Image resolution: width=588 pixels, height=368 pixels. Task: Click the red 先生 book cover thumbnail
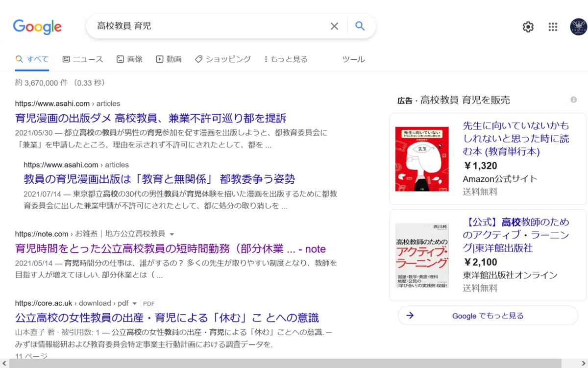point(422,159)
